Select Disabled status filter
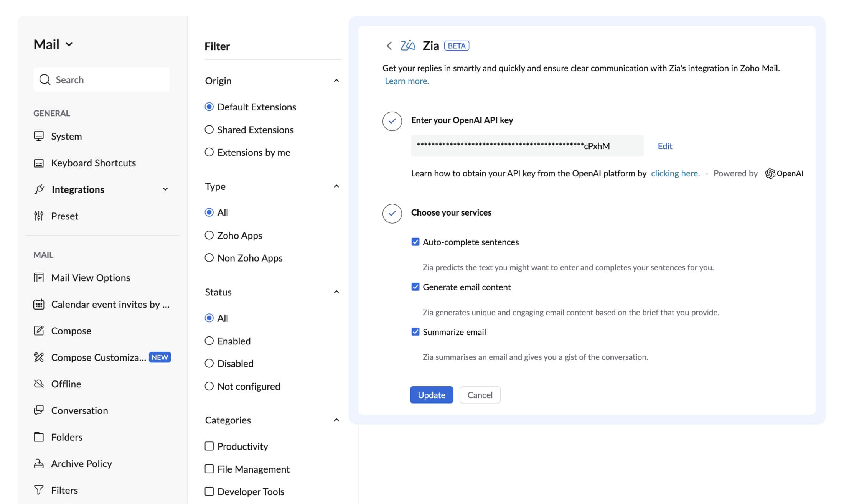 pyautogui.click(x=209, y=363)
